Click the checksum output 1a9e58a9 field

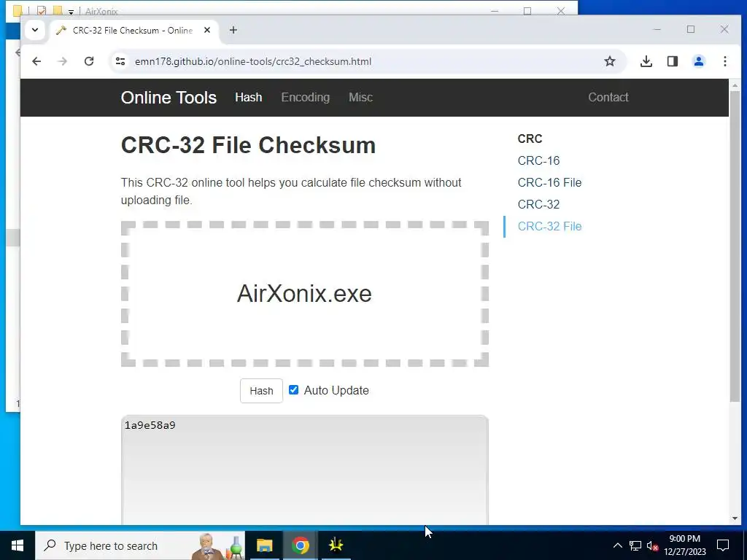point(305,470)
